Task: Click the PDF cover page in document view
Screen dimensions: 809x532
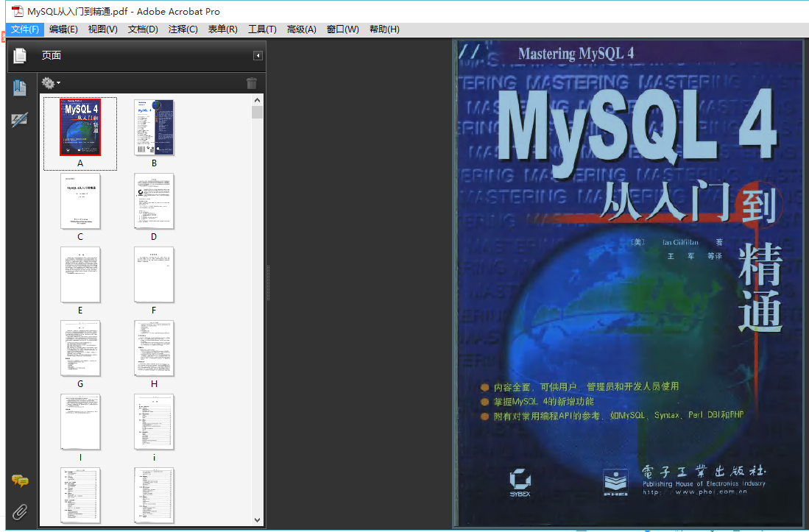Action: [x=630, y=283]
